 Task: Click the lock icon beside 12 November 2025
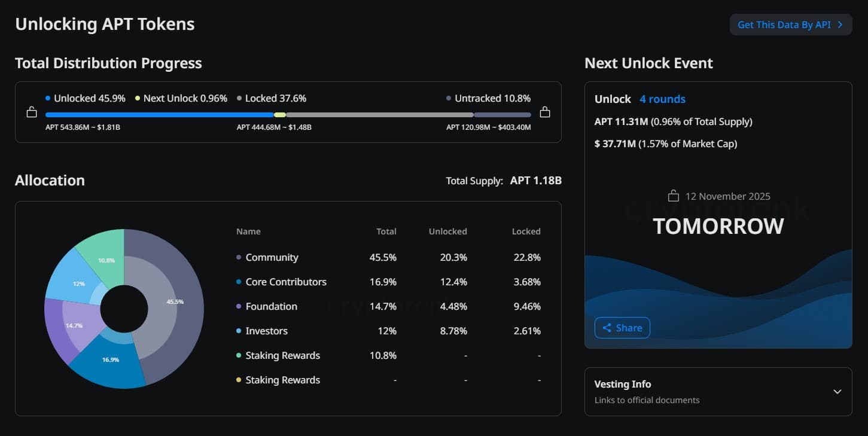[674, 196]
